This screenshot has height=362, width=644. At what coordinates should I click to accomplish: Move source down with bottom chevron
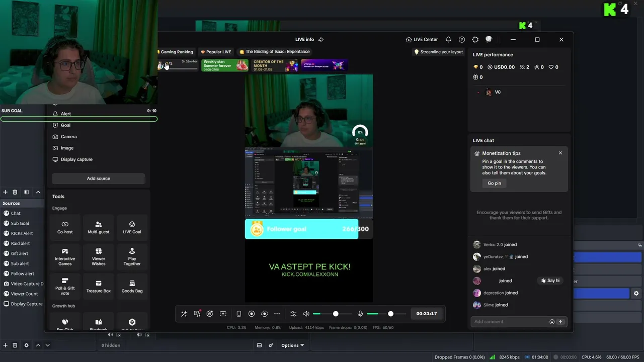coord(47,345)
